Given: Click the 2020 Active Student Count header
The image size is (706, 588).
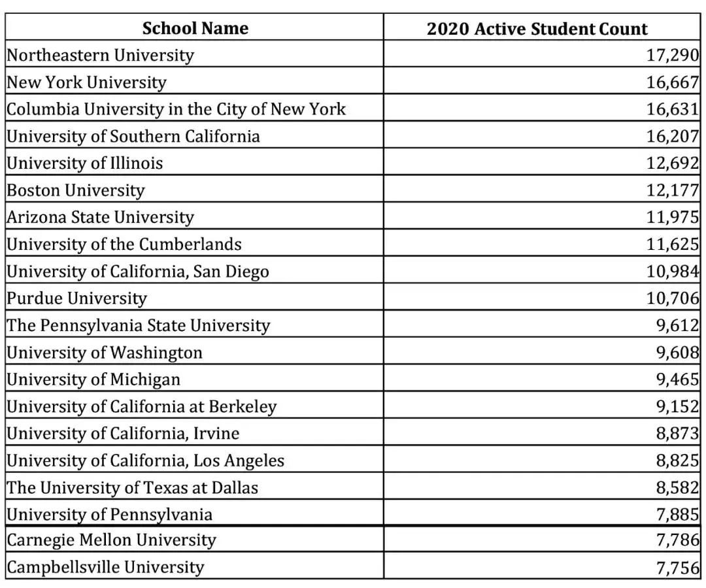Looking at the screenshot, I should (537, 29).
